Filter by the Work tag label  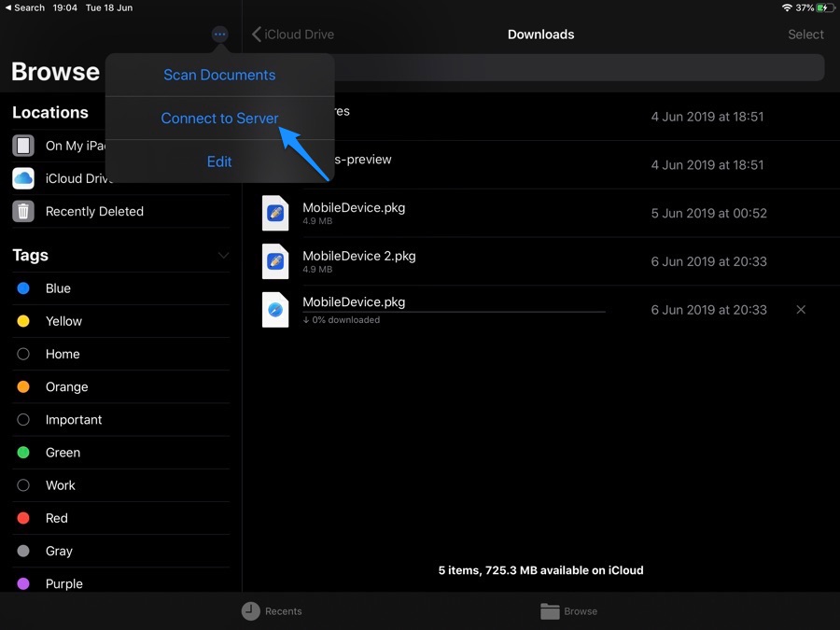(x=61, y=485)
